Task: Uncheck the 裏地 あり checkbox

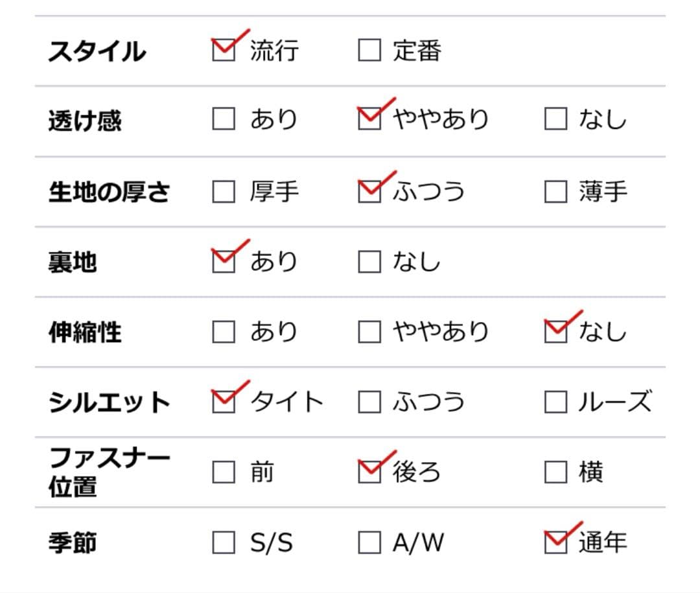Action: coord(224,261)
